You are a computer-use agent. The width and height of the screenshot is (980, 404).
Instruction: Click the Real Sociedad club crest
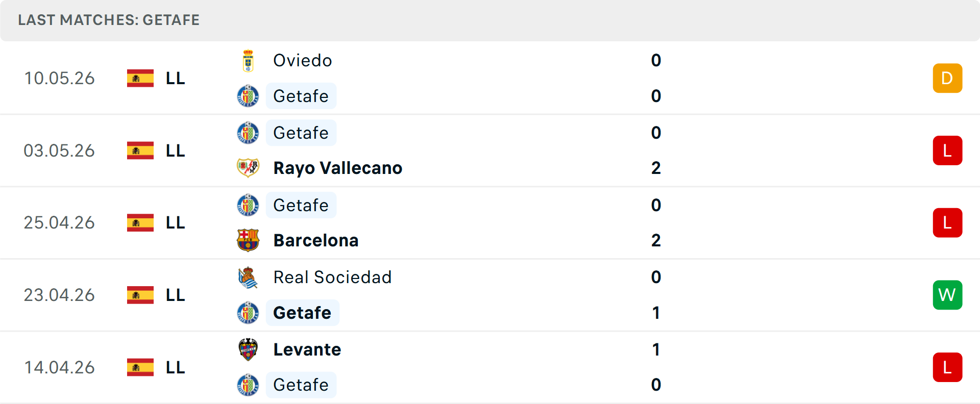coord(248,277)
